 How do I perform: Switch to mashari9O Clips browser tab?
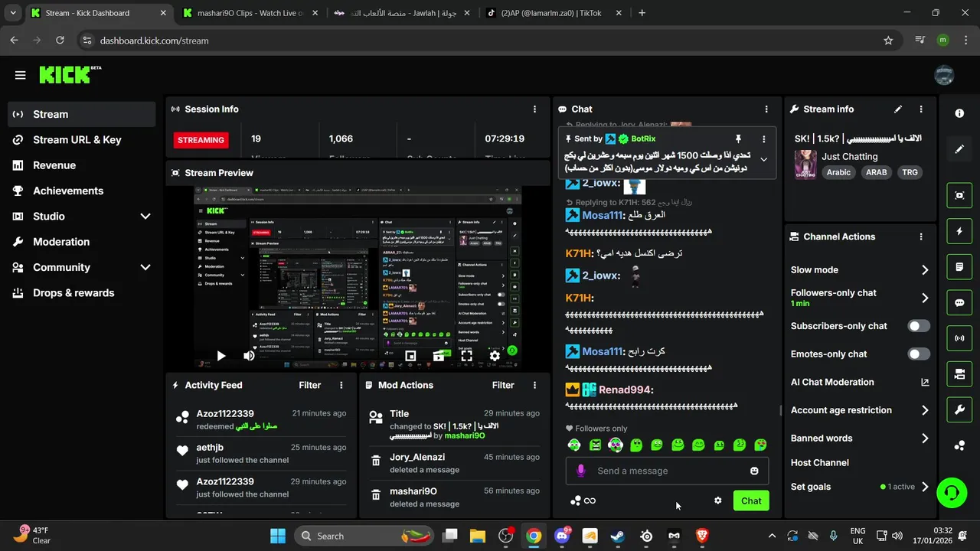click(250, 13)
